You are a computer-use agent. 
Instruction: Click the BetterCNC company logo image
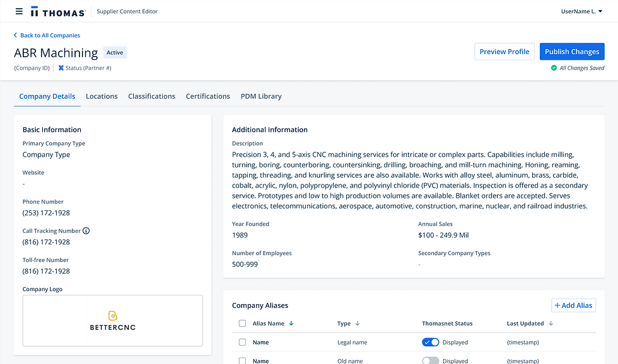click(x=113, y=321)
